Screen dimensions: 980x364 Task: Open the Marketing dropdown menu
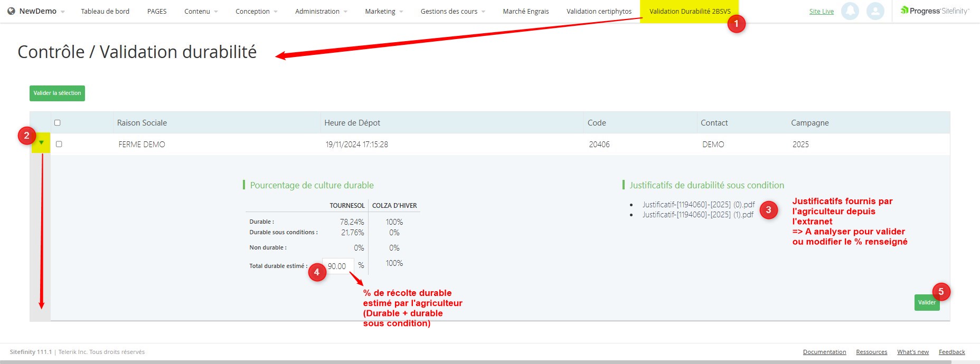click(383, 11)
